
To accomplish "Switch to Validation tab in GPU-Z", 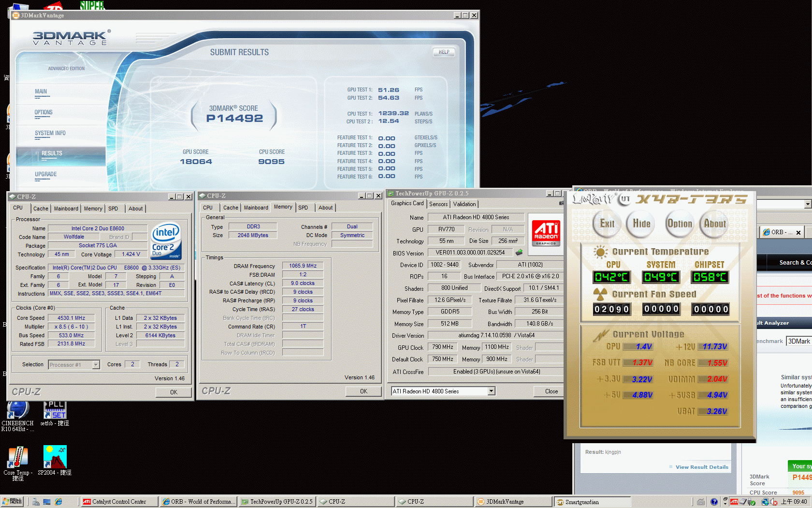I will [x=464, y=204].
